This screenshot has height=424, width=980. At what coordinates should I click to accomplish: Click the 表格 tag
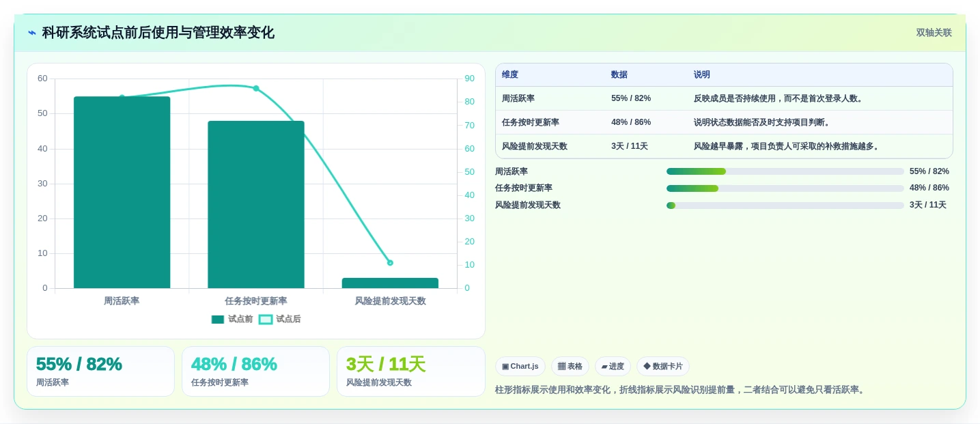tap(570, 367)
